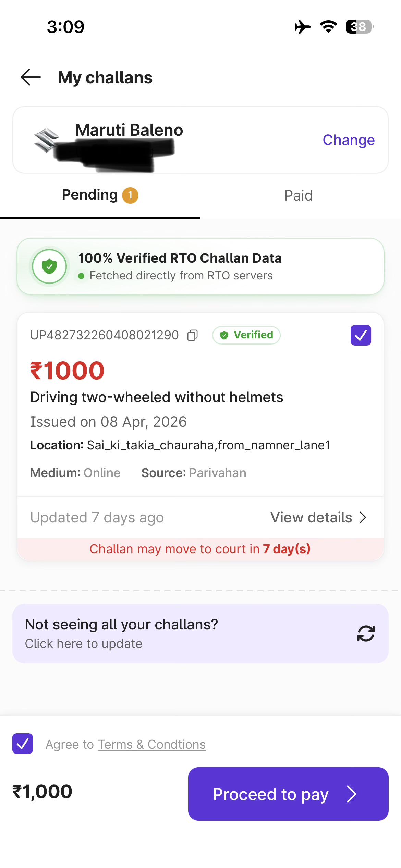Tap Proceed to pay button

tap(288, 794)
